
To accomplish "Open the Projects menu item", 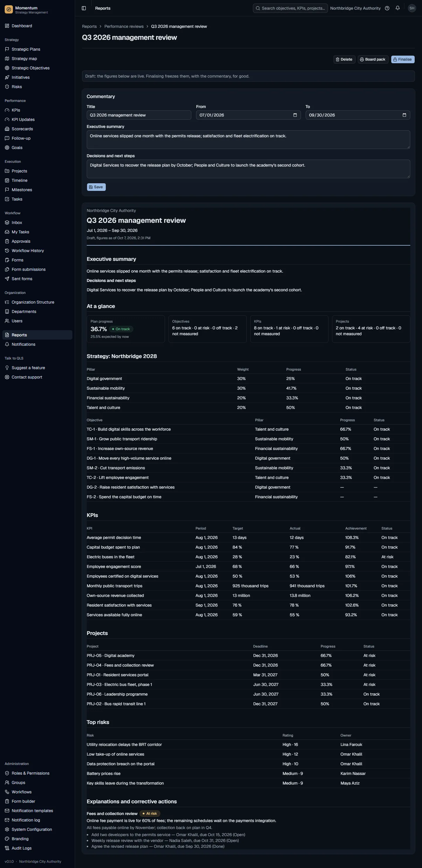I will (x=37, y=171).
